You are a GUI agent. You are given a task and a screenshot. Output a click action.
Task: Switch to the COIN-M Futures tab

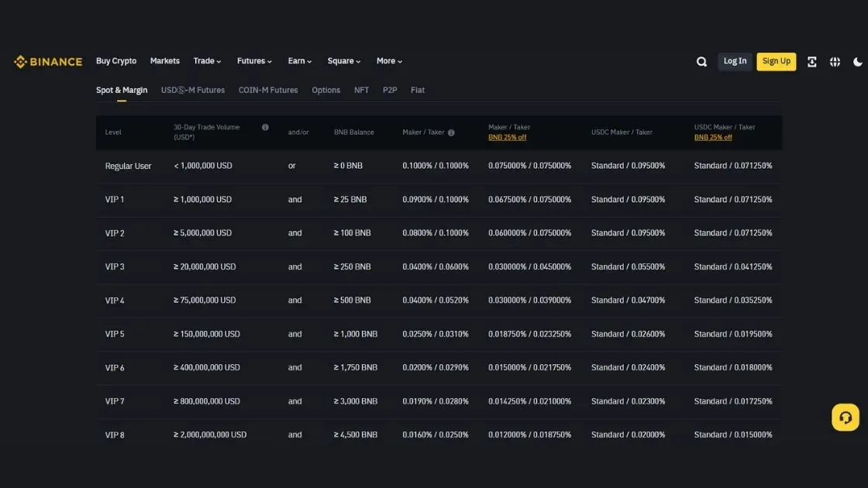point(267,90)
